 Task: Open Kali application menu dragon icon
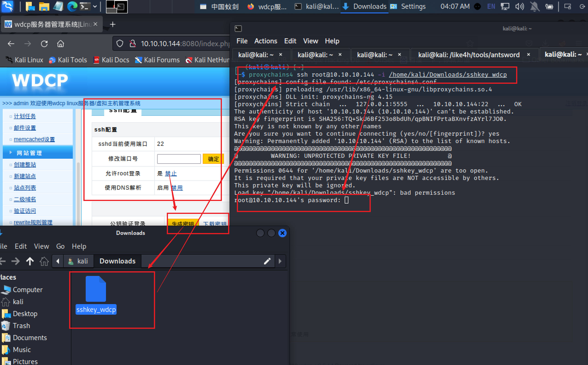tap(7, 6)
